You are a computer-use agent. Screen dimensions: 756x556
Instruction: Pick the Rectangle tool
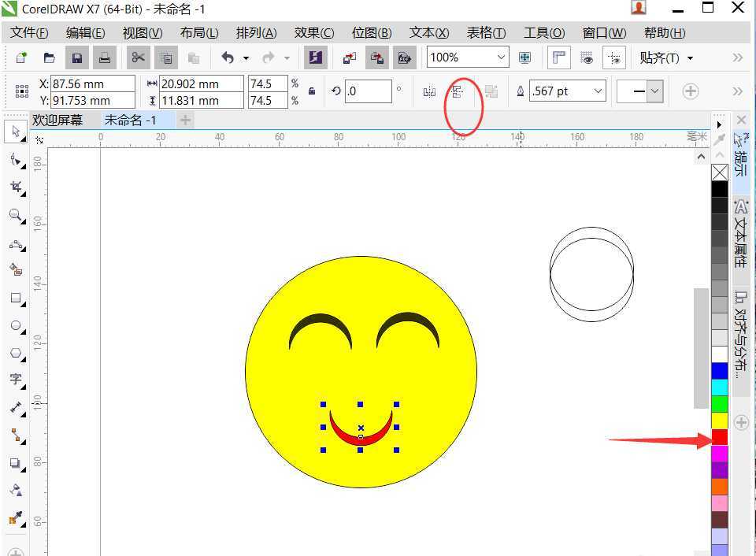[x=15, y=298]
